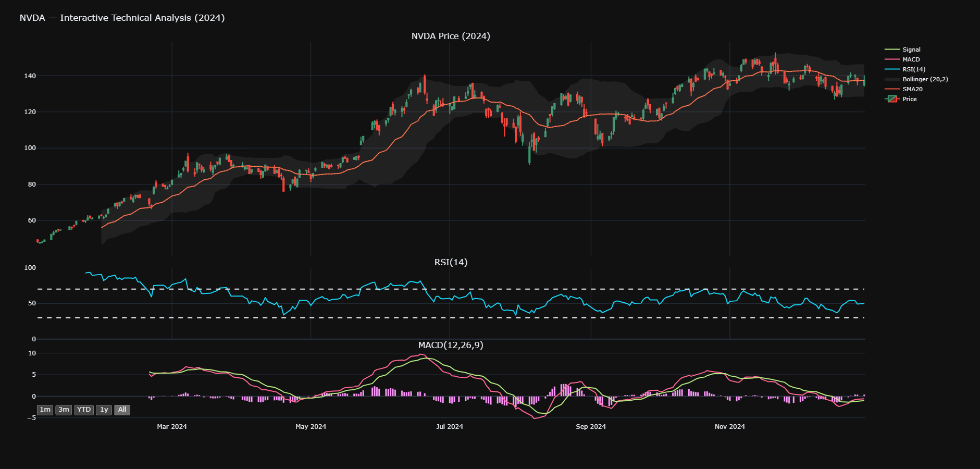The width and height of the screenshot is (980, 469).
Task: Select the 3m range button
Action: tap(64, 410)
